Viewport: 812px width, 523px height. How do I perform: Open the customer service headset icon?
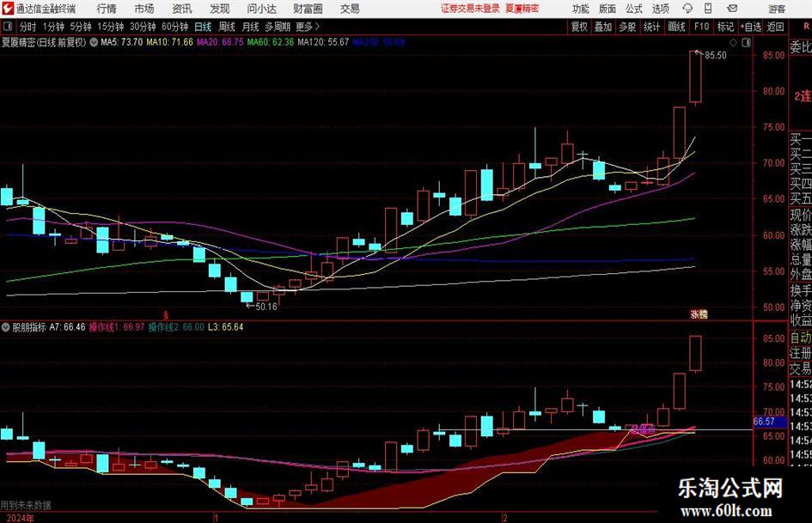(687, 9)
